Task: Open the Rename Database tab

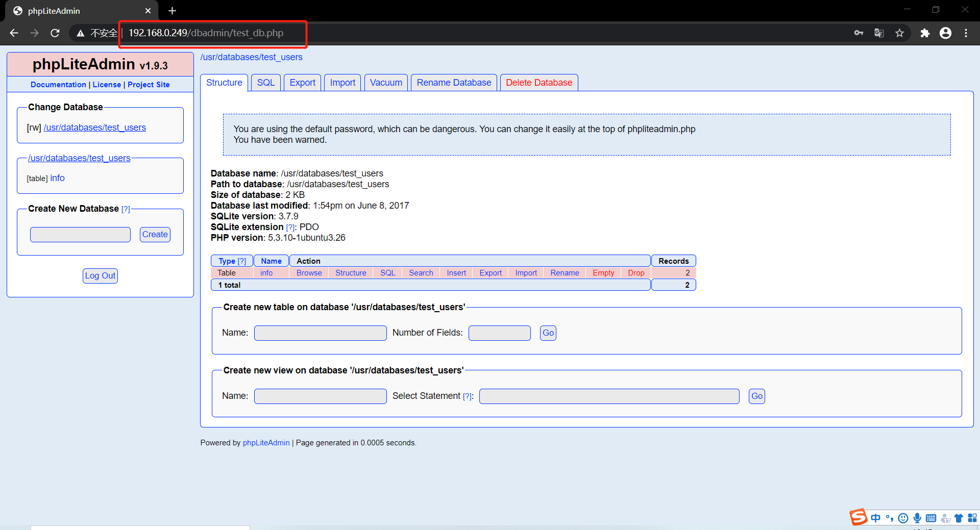Action: (x=454, y=83)
